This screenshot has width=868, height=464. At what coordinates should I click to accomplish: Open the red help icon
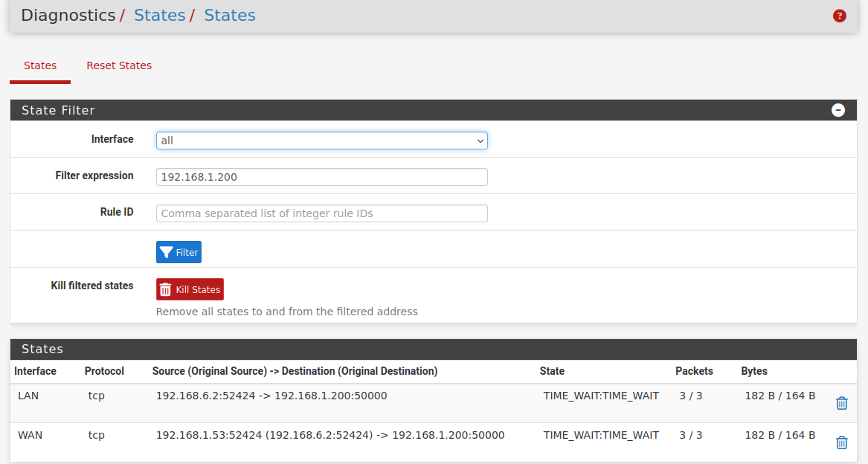click(x=840, y=16)
